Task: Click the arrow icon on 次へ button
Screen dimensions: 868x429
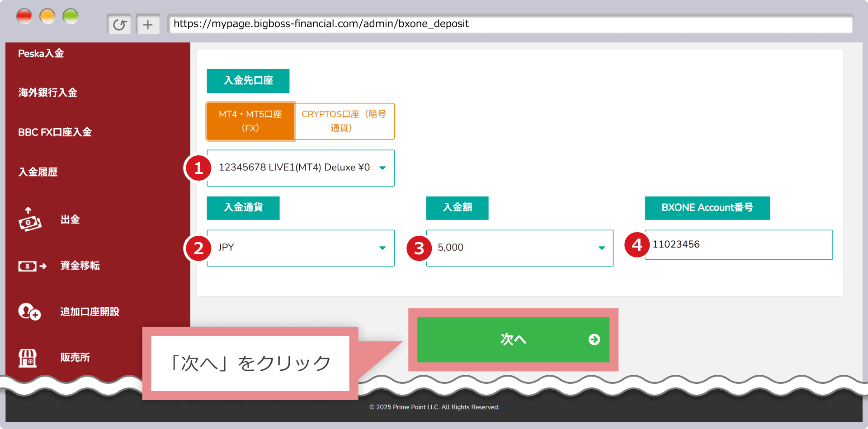Action: 594,340
